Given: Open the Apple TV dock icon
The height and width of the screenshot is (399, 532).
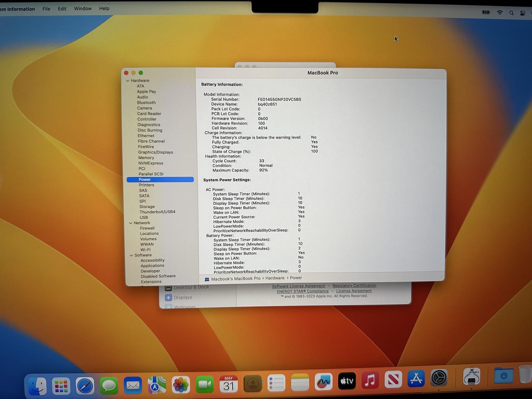Looking at the screenshot, I should coord(347,381).
